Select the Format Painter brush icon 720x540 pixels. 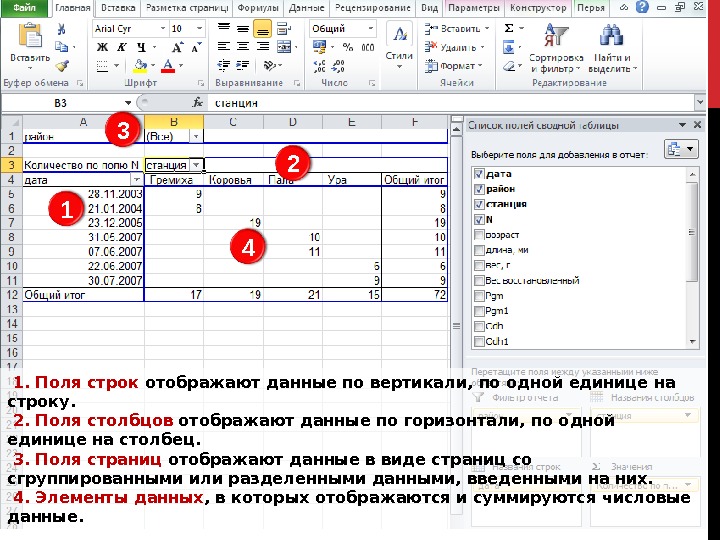(62, 66)
